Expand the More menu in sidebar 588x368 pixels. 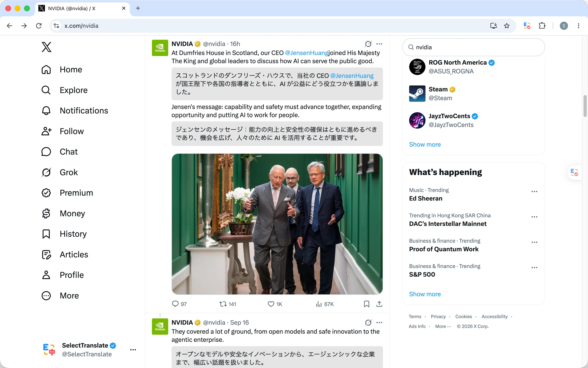[60, 296]
